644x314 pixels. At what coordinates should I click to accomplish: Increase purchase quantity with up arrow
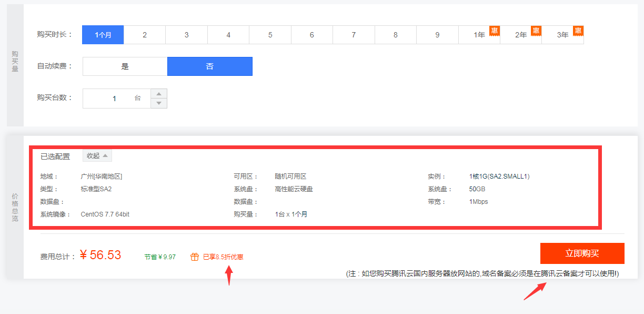click(159, 94)
